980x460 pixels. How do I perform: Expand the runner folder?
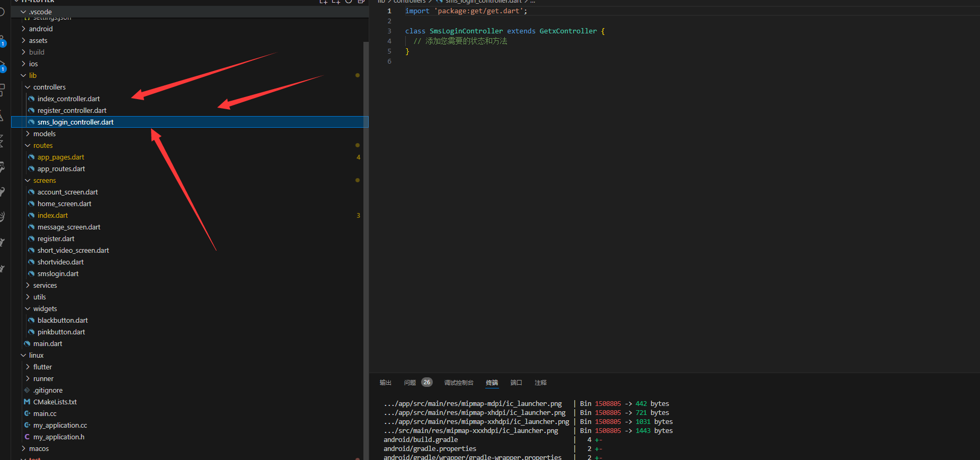click(x=28, y=378)
